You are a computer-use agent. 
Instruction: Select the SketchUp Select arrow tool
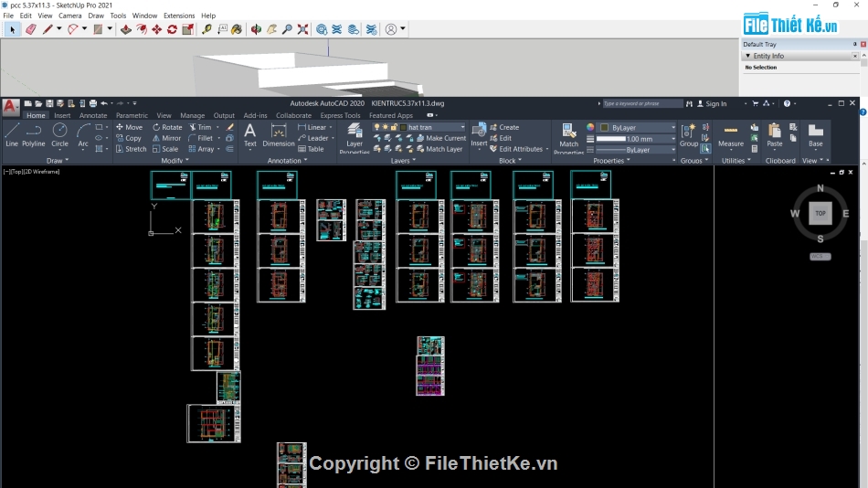click(12, 29)
